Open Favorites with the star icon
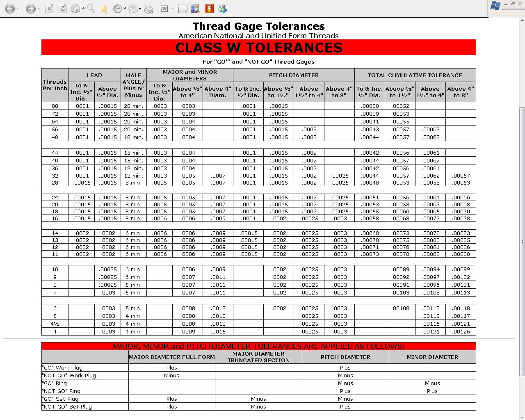This screenshot has width=525, height=420. (x=103, y=8)
